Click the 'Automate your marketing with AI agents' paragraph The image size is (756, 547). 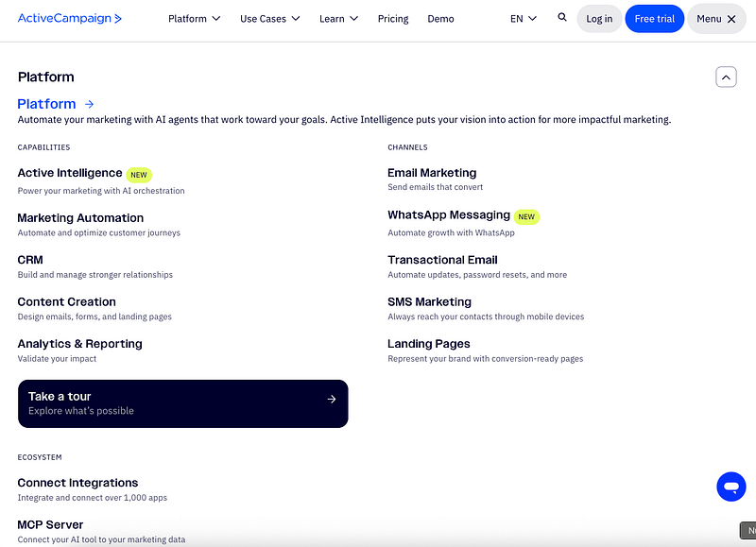[x=344, y=119]
